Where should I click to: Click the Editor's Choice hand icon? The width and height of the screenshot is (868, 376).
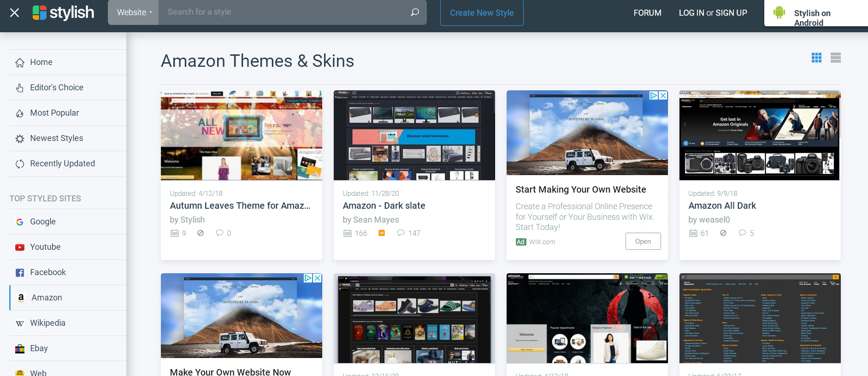[20, 88]
